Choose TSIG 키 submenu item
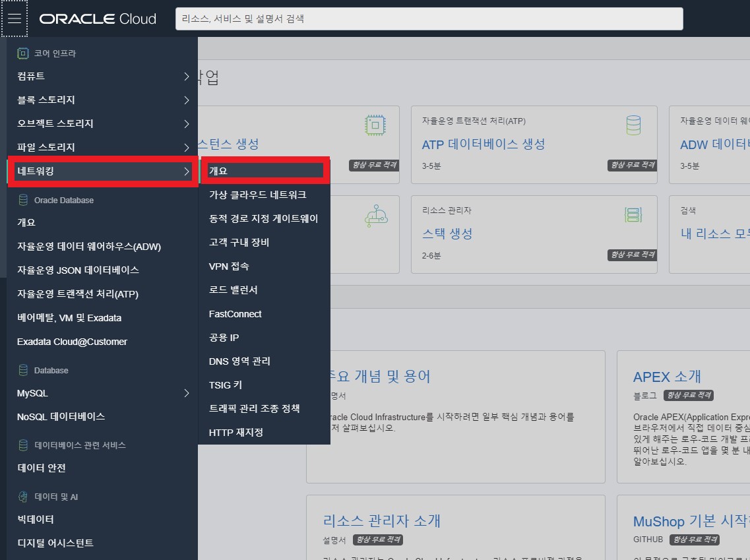This screenshot has height=560, width=750. coord(264,385)
